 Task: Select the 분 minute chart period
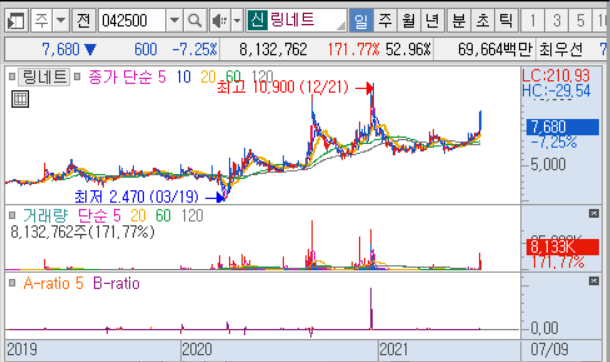click(x=459, y=21)
